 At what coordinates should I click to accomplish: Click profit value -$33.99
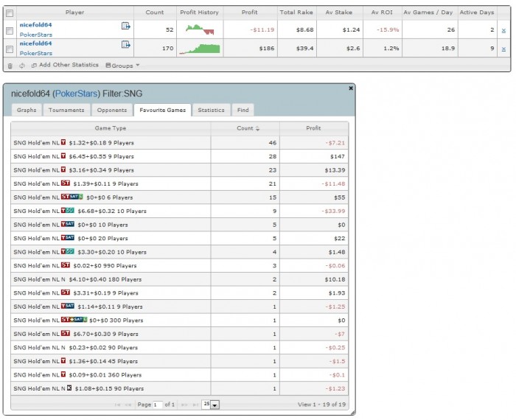tap(333, 211)
